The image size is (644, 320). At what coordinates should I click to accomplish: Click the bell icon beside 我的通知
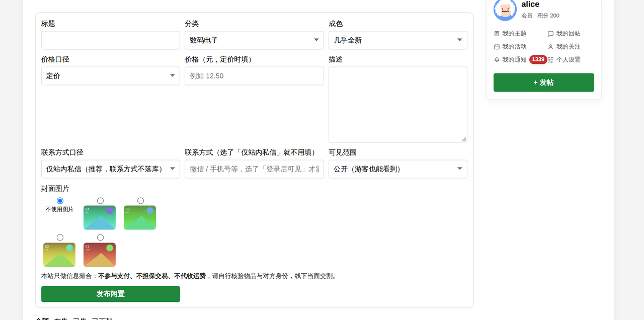(497, 60)
